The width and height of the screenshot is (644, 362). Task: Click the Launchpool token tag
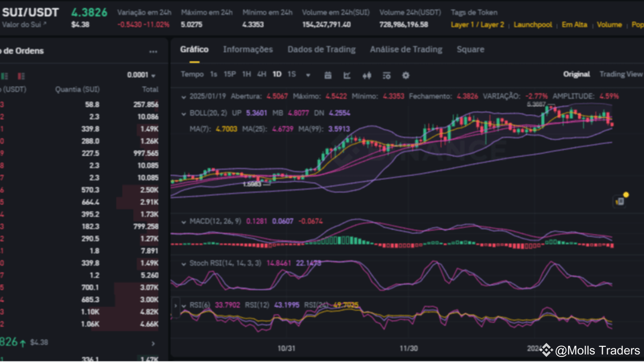coord(533,25)
